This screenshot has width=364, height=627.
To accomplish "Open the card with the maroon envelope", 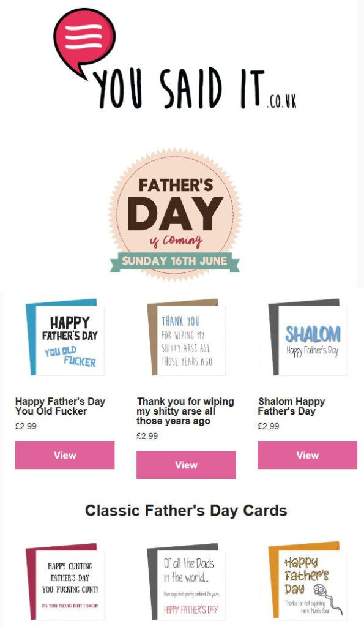I will (65, 581).
